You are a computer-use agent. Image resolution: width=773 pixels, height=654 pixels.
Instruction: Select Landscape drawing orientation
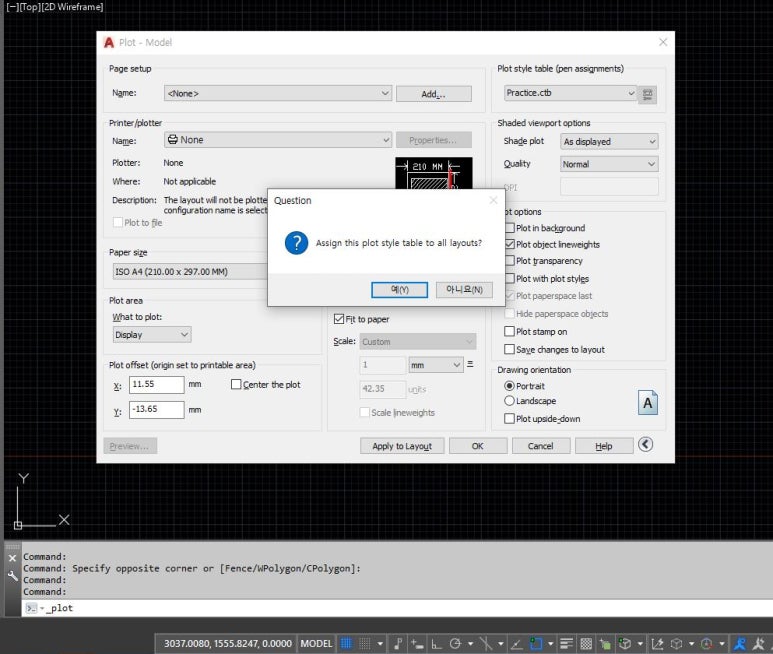coord(509,401)
